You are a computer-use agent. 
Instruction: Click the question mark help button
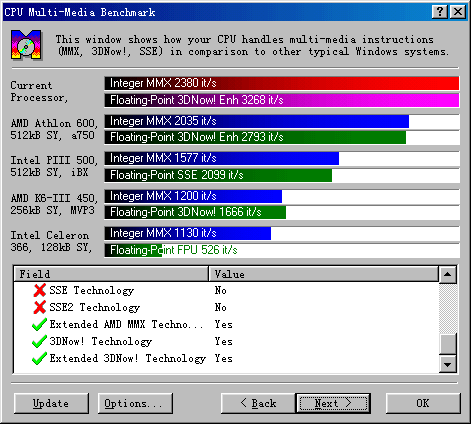[x=440, y=12]
